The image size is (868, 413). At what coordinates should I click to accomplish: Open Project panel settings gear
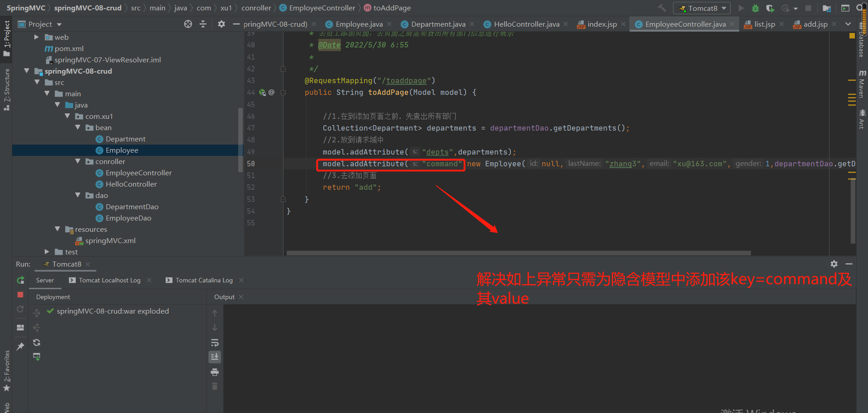click(222, 24)
